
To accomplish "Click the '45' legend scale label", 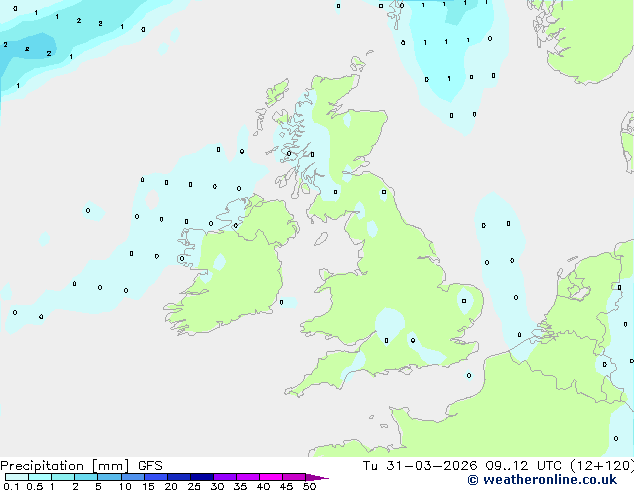I will (x=286, y=486).
